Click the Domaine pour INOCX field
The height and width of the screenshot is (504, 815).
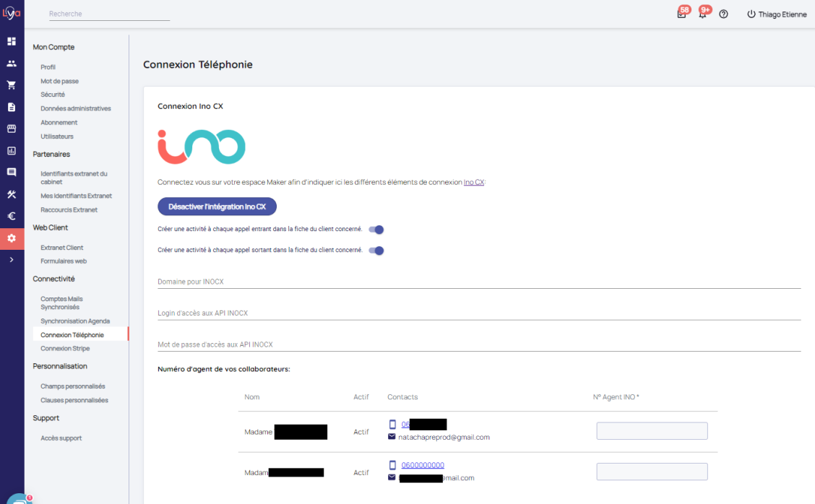[478, 281]
